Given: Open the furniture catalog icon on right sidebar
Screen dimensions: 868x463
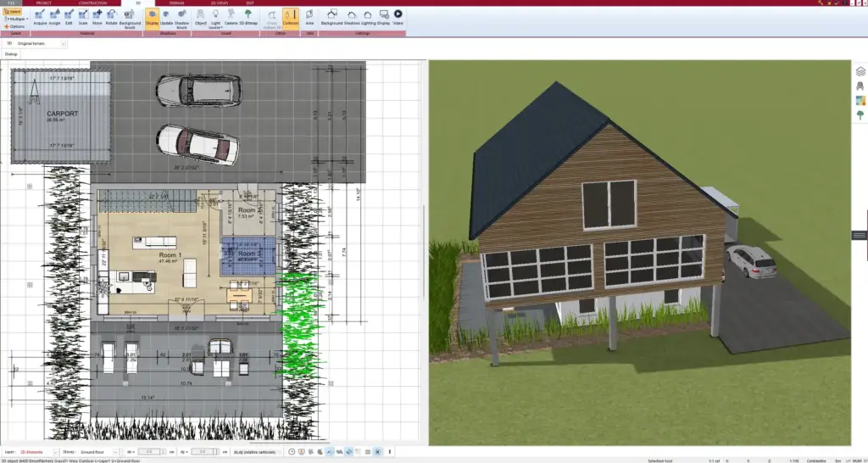Looking at the screenshot, I should click(x=860, y=86).
